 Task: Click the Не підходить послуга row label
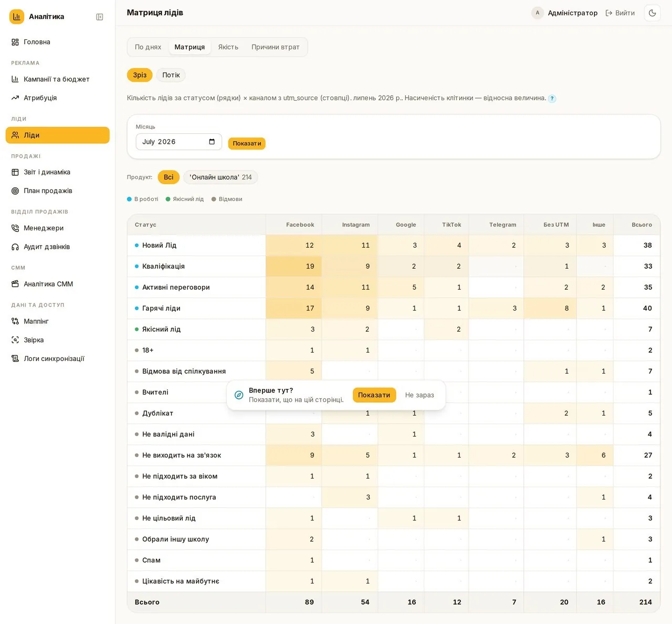[x=179, y=497]
